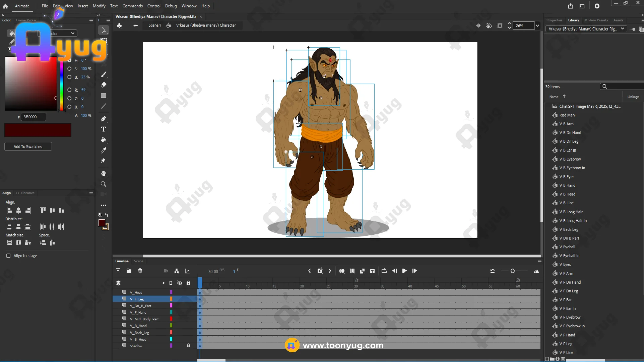The width and height of the screenshot is (644, 362).
Task: Open the 26% zoom level dropdown
Action: click(x=537, y=26)
